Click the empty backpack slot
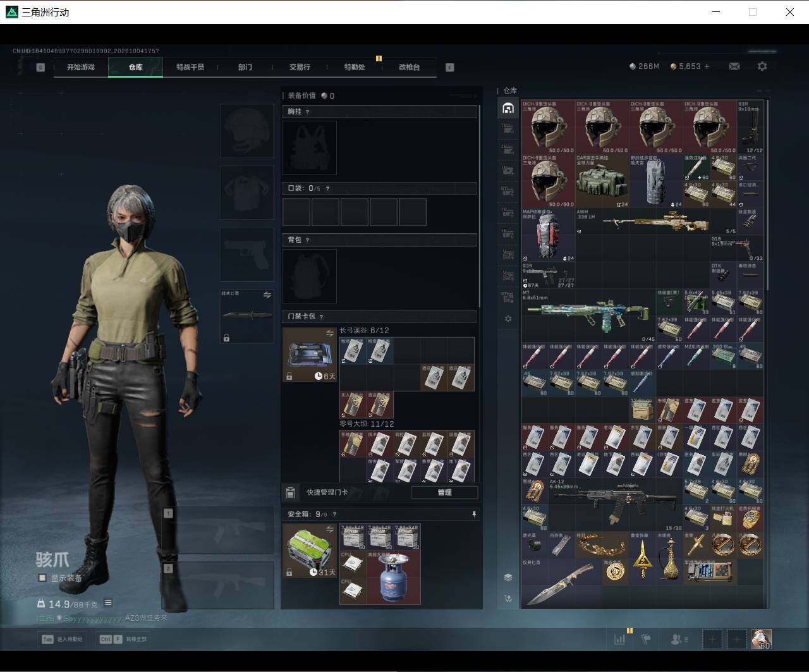This screenshot has height=672, width=809. (x=310, y=276)
